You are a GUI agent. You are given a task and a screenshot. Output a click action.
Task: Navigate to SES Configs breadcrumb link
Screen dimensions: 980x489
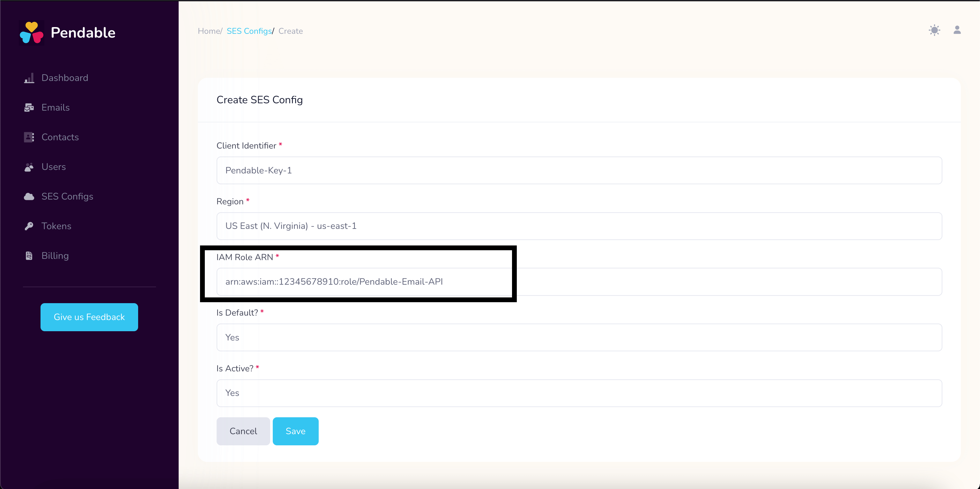248,31
